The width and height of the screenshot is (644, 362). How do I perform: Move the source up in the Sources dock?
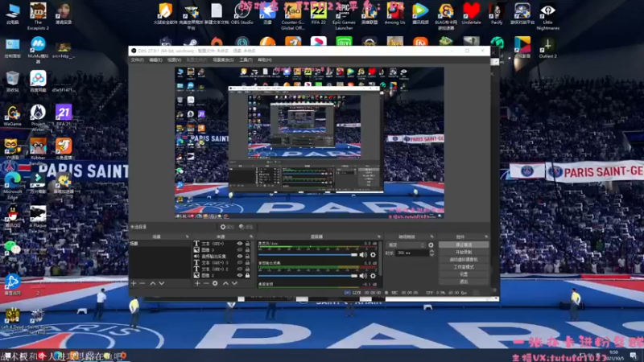(225, 283)
